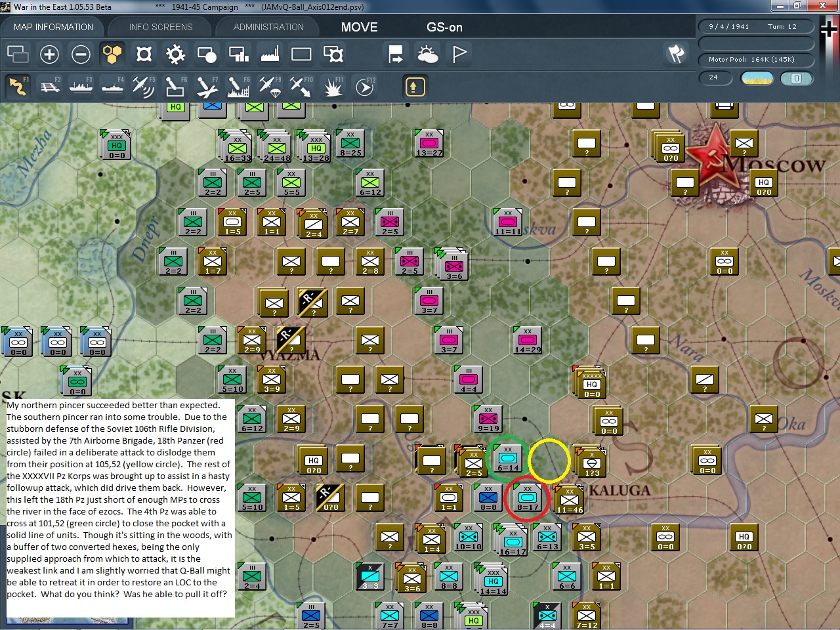This screenshot has width=840, height=630.
Task: Select the F8 bomb city mode
Action: [x=238, y=87]
